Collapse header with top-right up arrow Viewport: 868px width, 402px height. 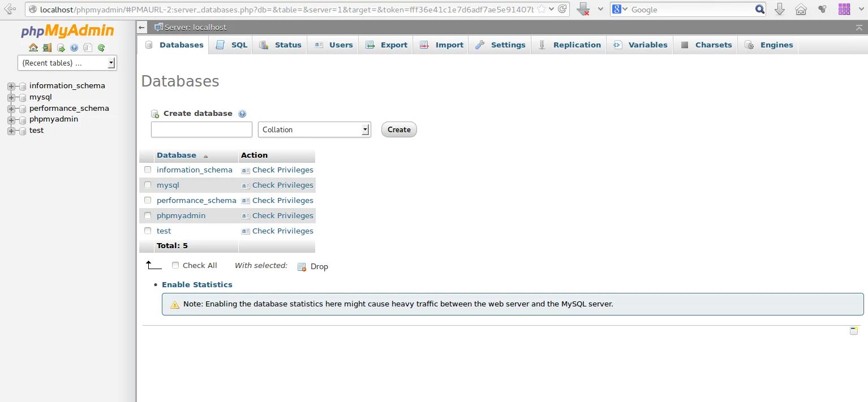point(860,27)
